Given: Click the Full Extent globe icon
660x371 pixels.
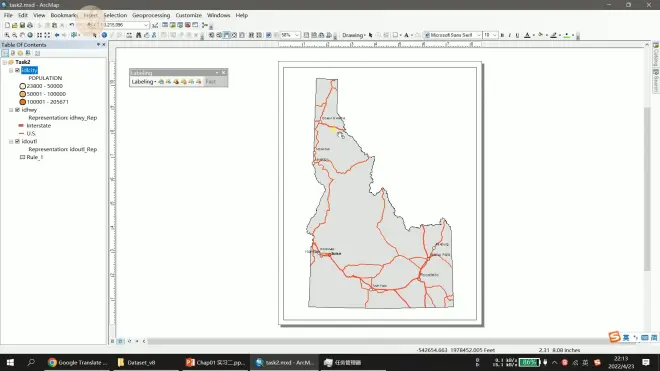Looking at the screenshot, I should pyautogui.click(x=30, y=35).
